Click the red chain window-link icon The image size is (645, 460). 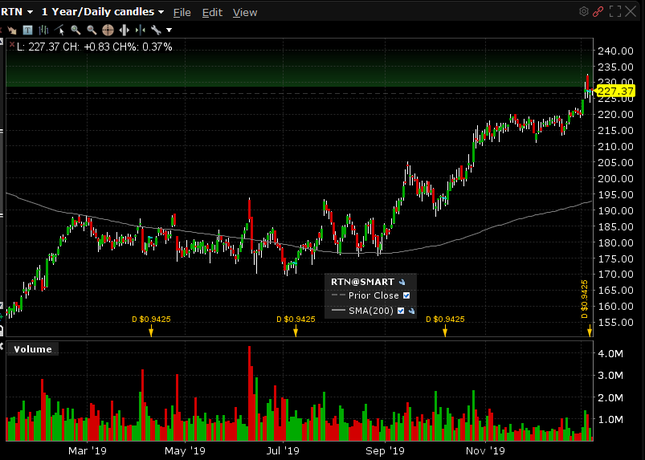coord(598,12)
